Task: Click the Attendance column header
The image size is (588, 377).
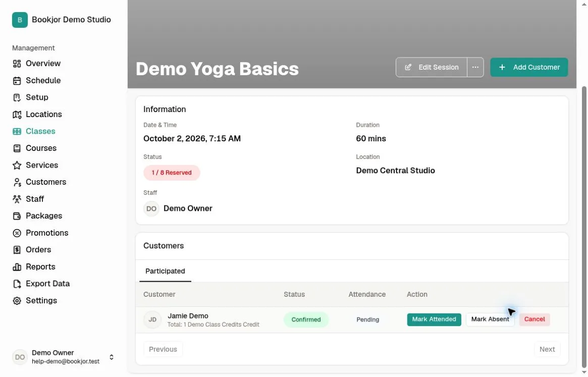Action: point(367,294)
